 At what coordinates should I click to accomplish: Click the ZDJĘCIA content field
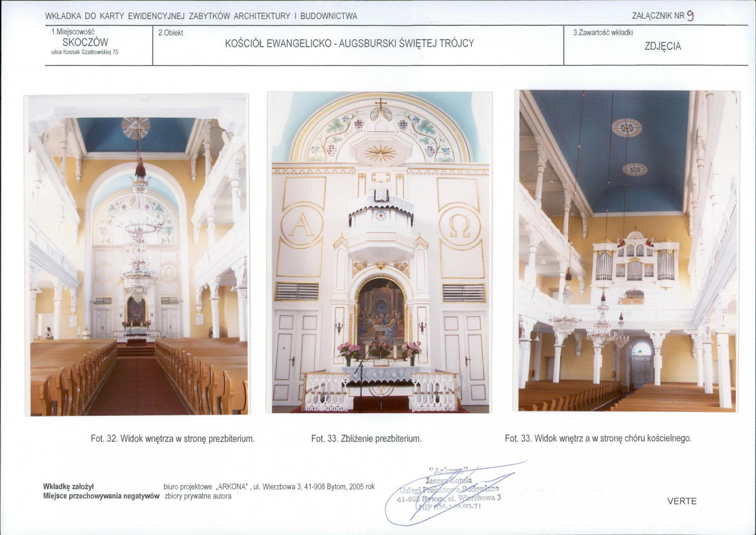click(663, 46)
